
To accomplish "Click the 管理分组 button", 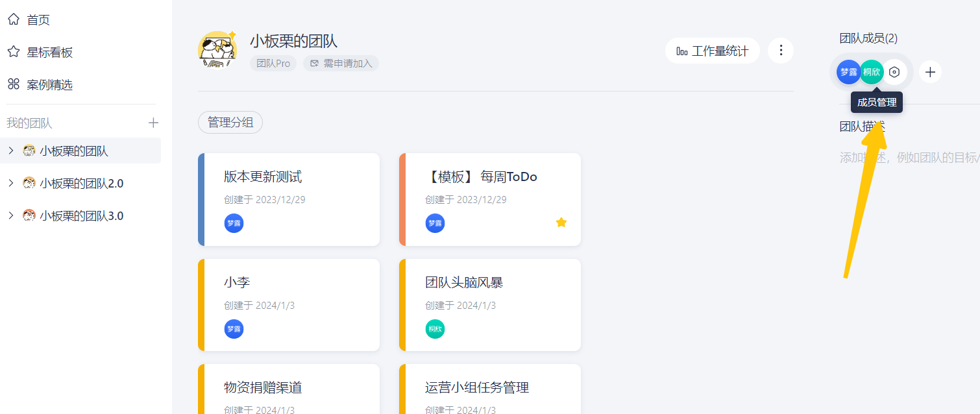I will click(x=230, y=122).
